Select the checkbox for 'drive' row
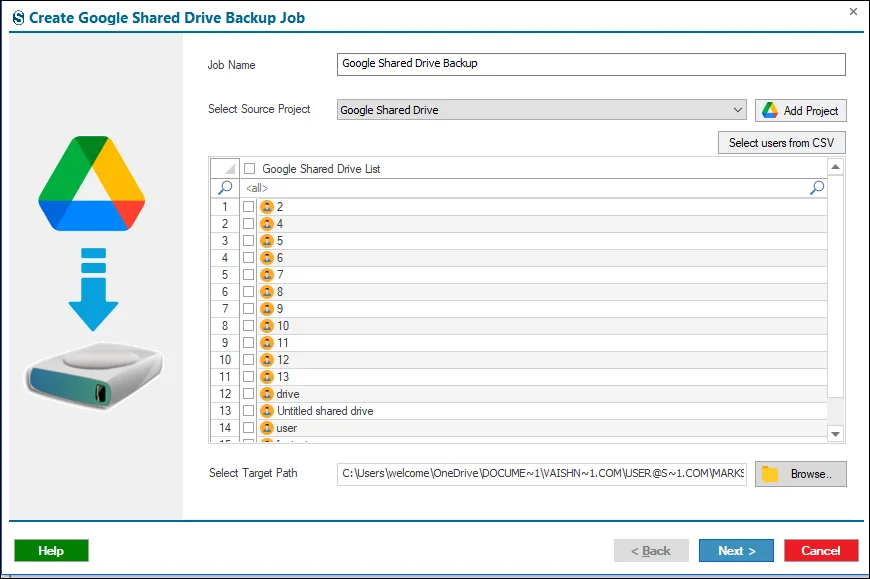The height and width of the screenshot is (579, 870). (x=249, y=394)
